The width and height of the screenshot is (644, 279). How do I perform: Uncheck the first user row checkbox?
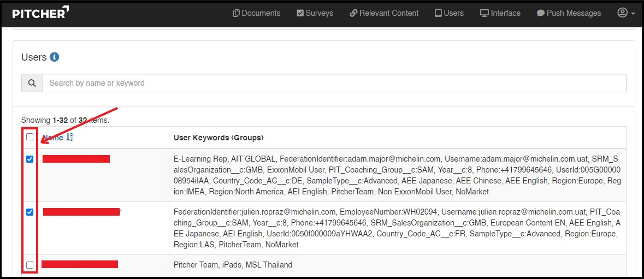point(29,159)
